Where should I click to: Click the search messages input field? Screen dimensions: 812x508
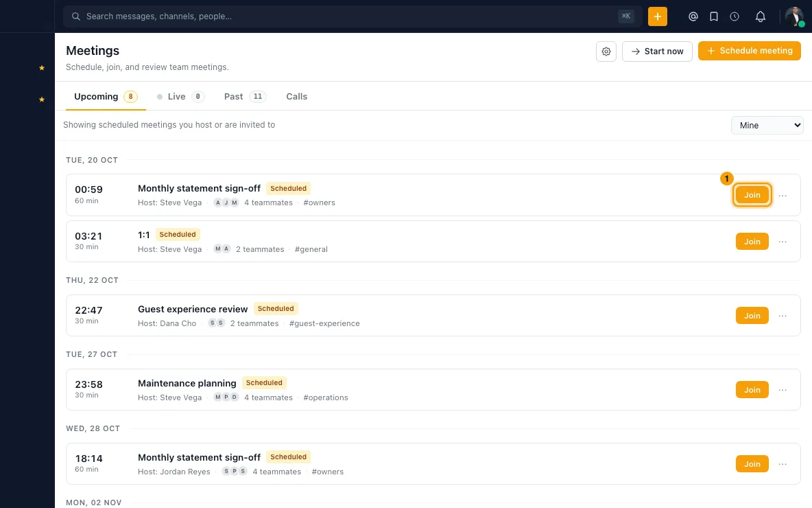pyautogui.click(x=353, y=16)
